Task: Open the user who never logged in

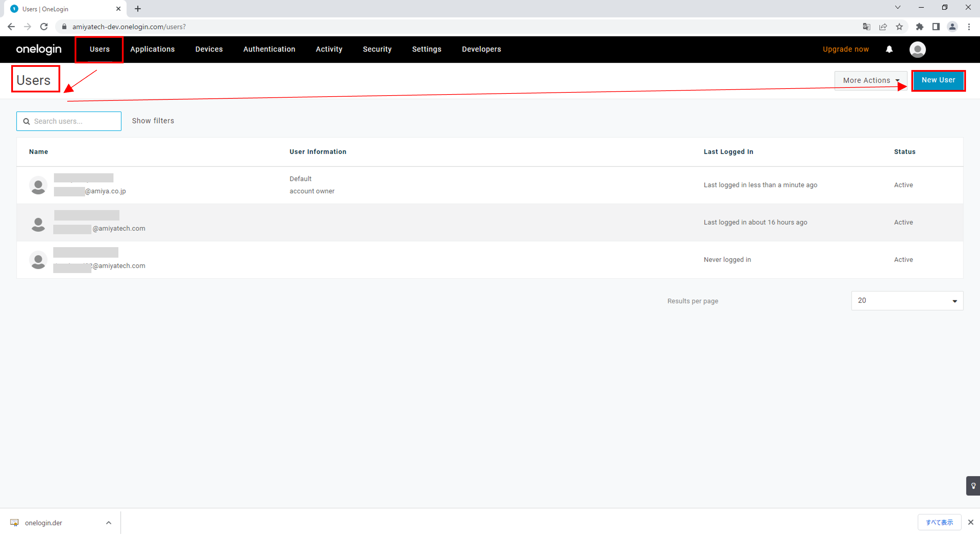Action: [x=490, y=260]
